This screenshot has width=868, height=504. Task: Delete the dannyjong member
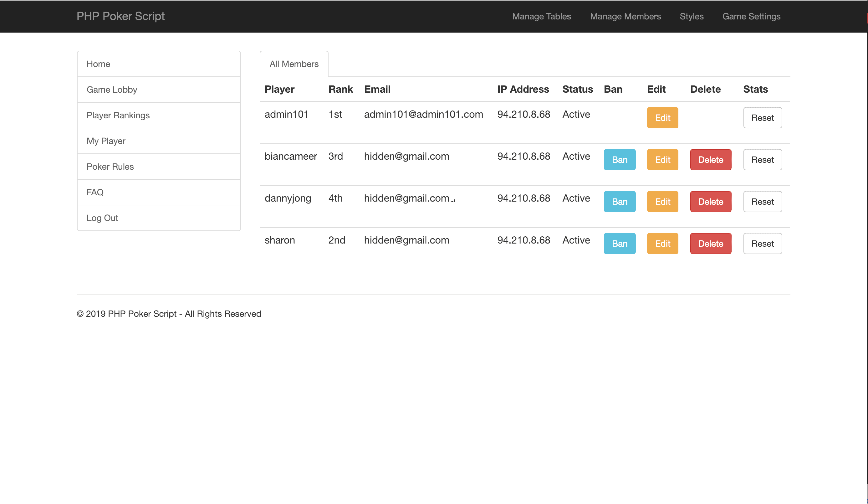pos(711,202)
